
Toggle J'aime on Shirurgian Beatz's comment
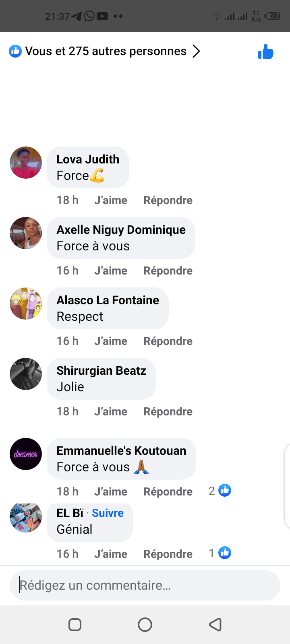pyautogui.click(x=111, y=411)
